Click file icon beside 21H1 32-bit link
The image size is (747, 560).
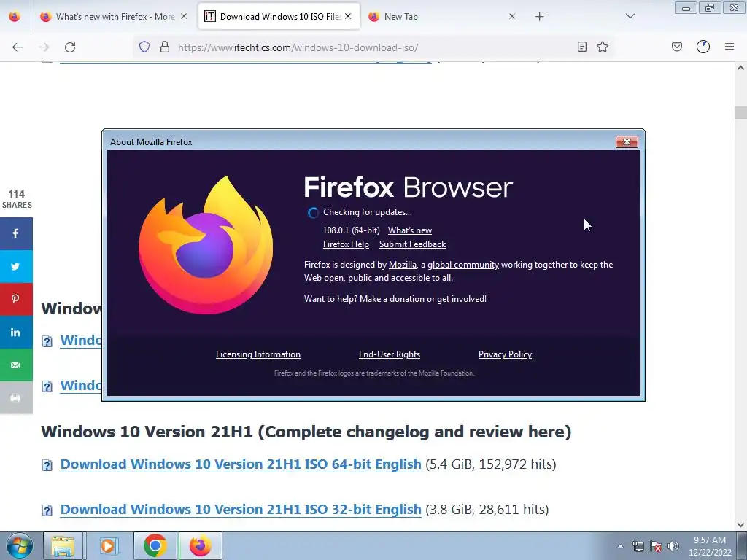pos(47,510)
